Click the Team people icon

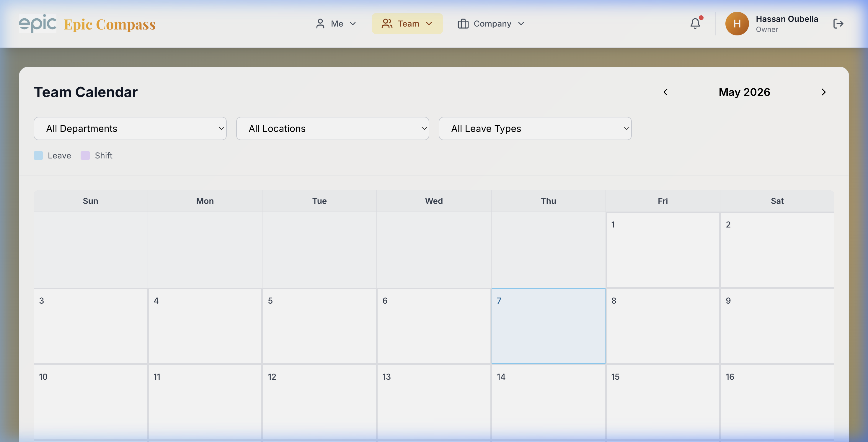click(387, 24)
